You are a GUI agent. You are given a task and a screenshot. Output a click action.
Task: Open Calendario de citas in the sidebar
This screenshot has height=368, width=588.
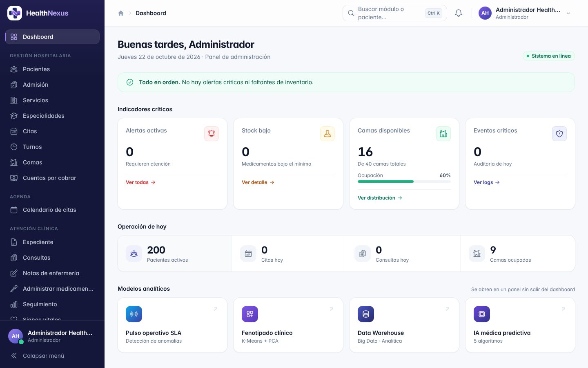[x=52, y=210]
